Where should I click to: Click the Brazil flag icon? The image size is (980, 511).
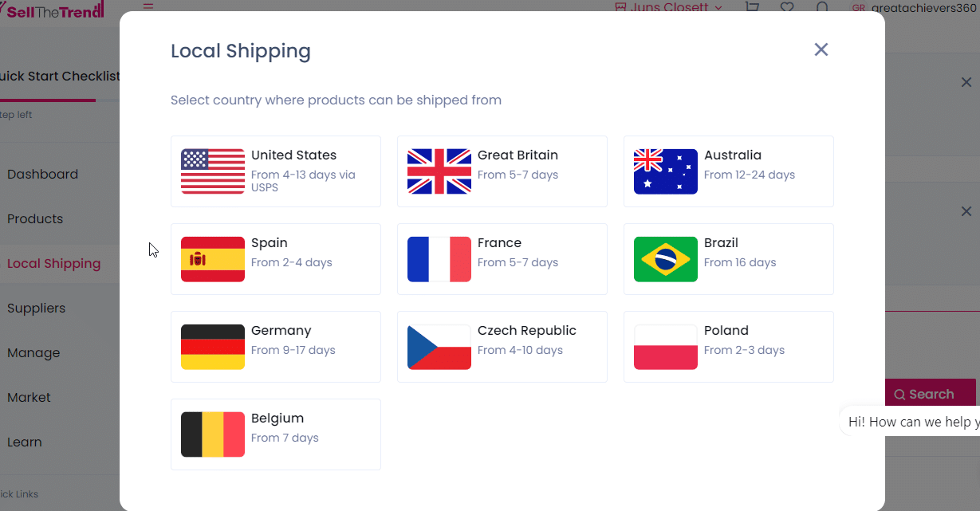666,259
